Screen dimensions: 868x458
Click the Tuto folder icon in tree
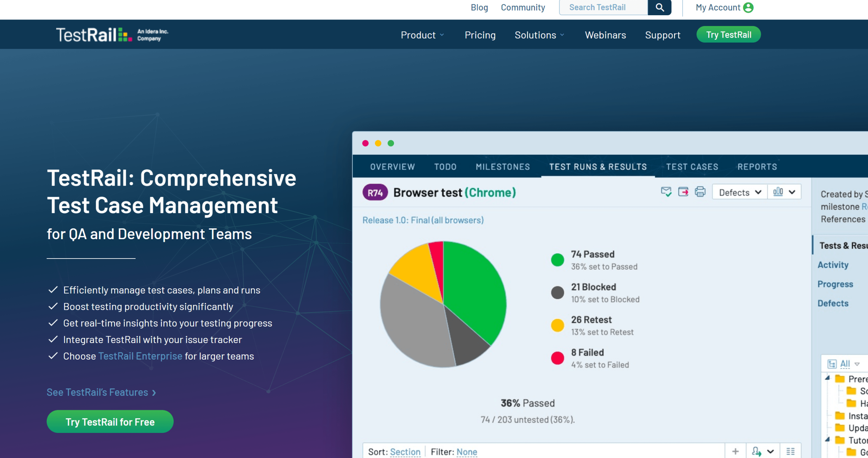point(840,440)
